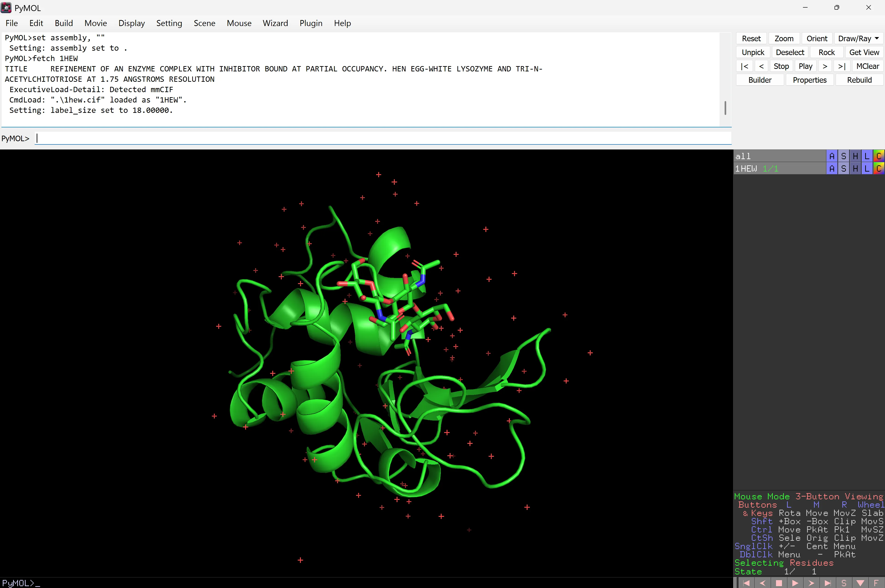Click the Orient button
Screen dimensions: 885x588
click(816, 38)
